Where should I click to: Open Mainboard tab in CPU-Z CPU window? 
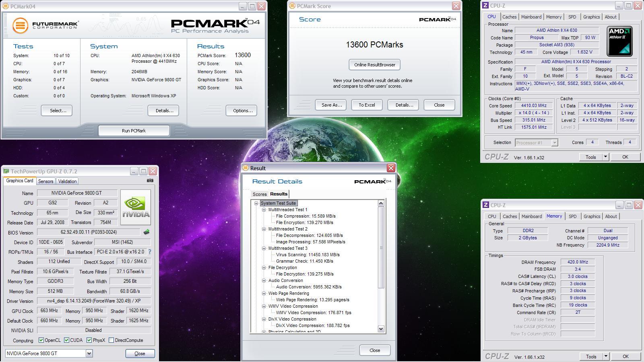click(531, 17)
